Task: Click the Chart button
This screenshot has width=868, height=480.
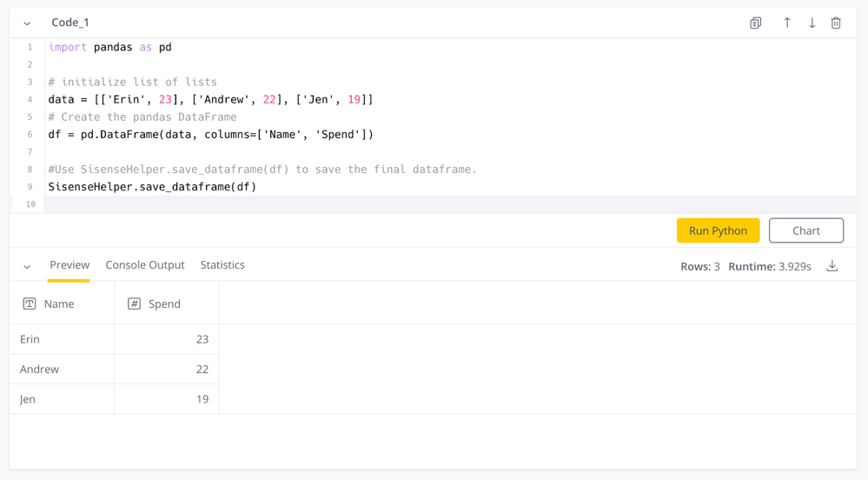Action: [x=805, y=230]
